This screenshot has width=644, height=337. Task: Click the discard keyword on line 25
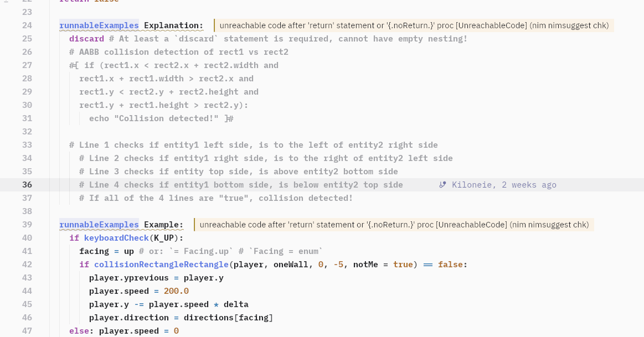coord(86,39)
